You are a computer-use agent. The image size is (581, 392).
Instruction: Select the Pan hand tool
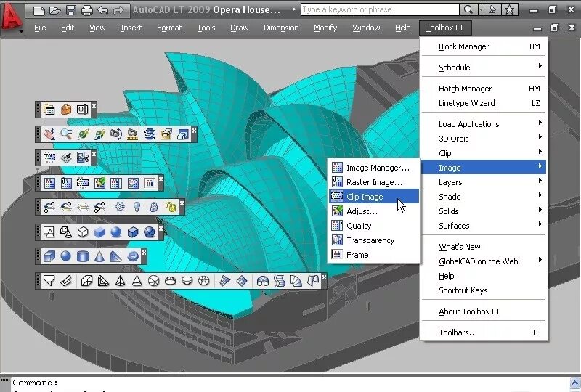49,134
